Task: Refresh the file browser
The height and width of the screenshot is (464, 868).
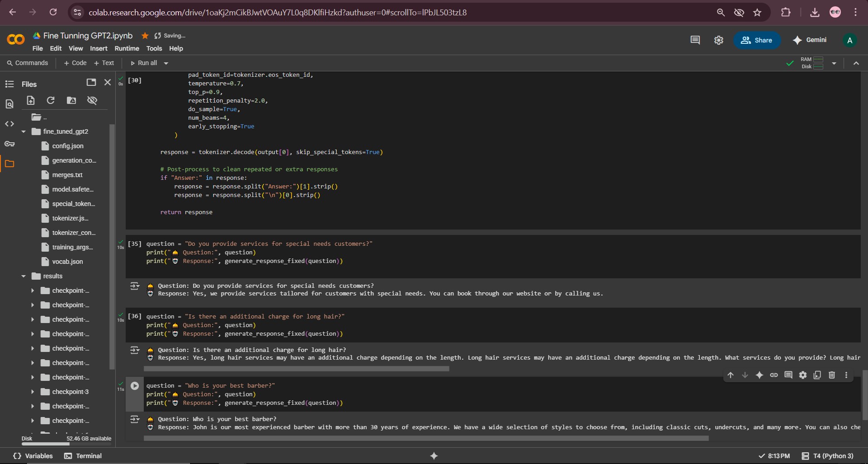Action: point(51,100)
